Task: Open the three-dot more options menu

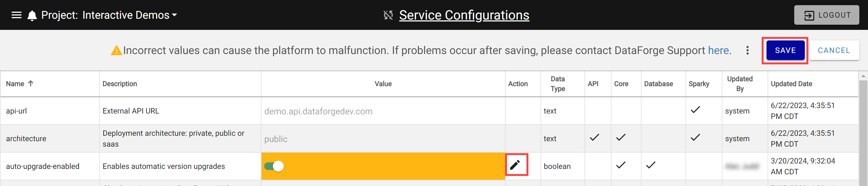Action: (x=747, y=50)
